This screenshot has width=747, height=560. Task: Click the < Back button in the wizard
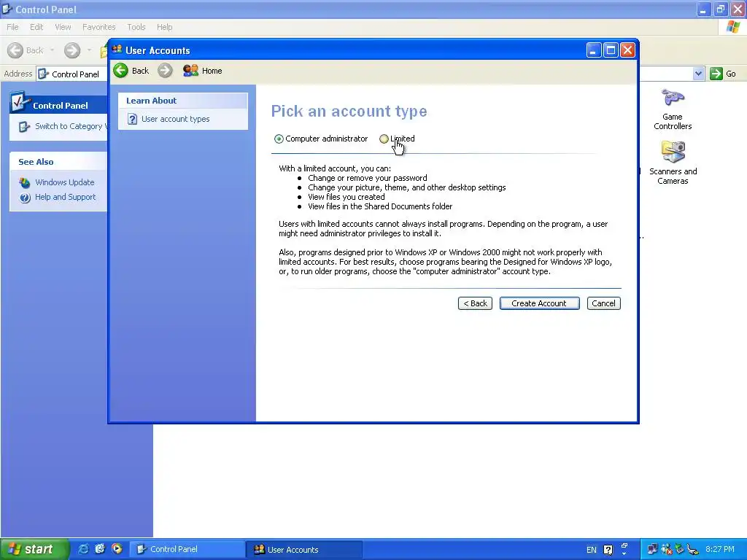point(475,303)
